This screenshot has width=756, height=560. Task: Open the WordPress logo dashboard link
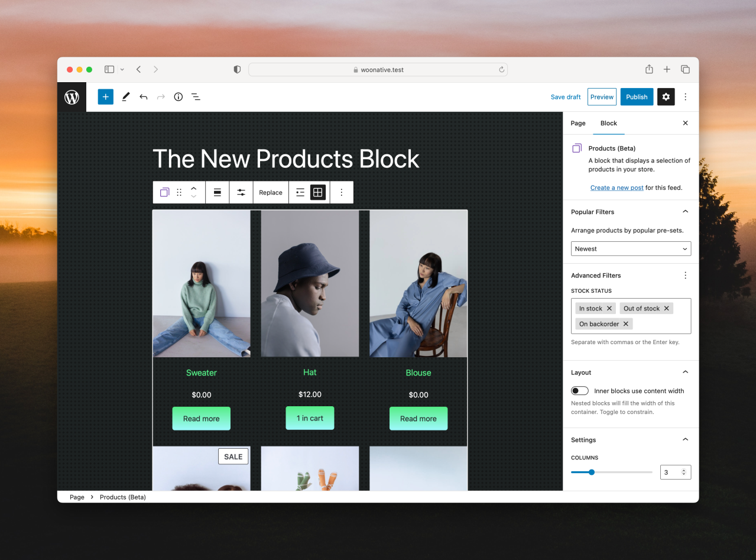(x=72, y=97)
